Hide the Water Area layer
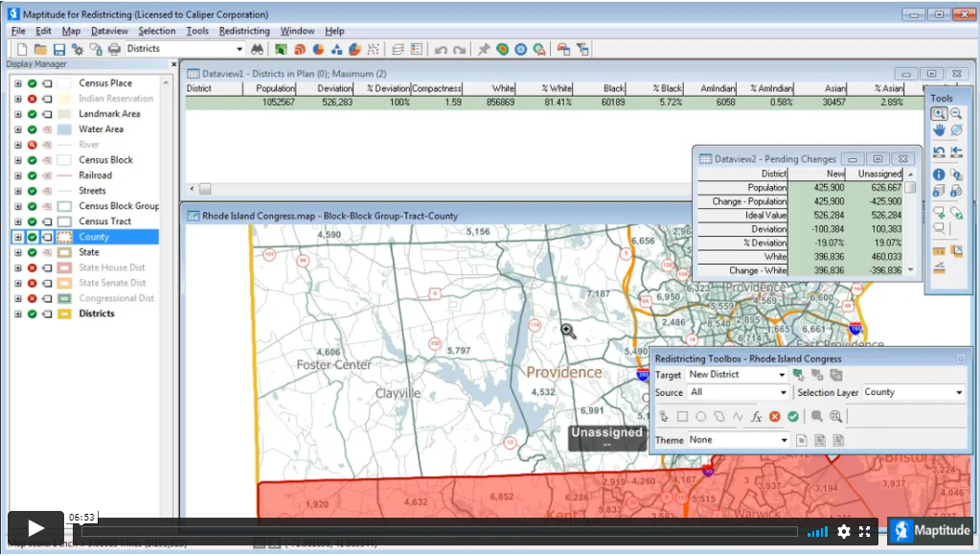Screen dimensions: 980x556 pyautogui.click(x=32, y=129)
